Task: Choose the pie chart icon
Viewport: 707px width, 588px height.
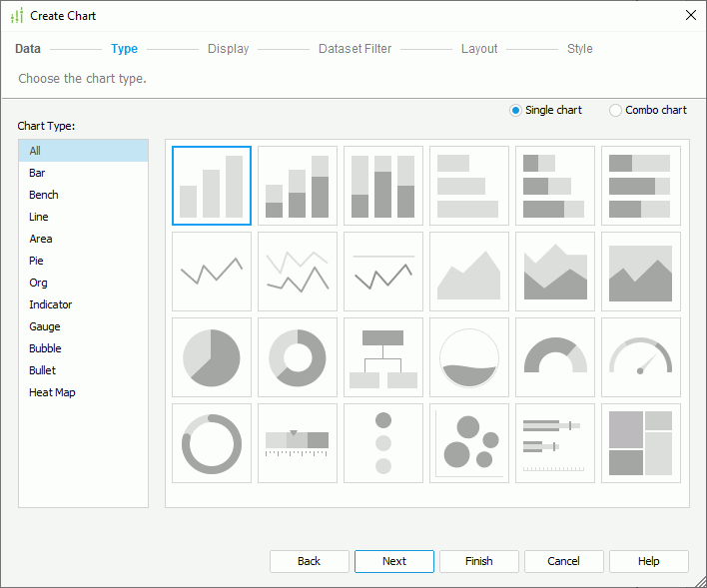Action: 211,357
